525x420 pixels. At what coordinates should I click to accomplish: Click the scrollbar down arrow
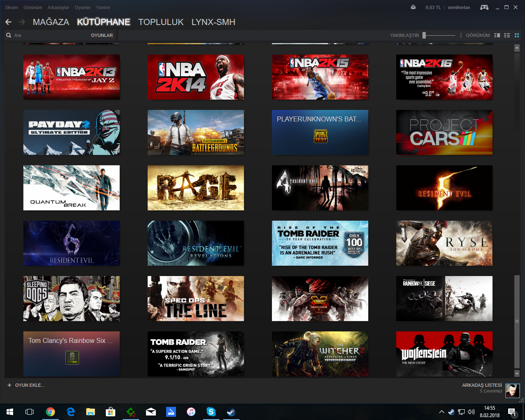(x=517, y=374)
